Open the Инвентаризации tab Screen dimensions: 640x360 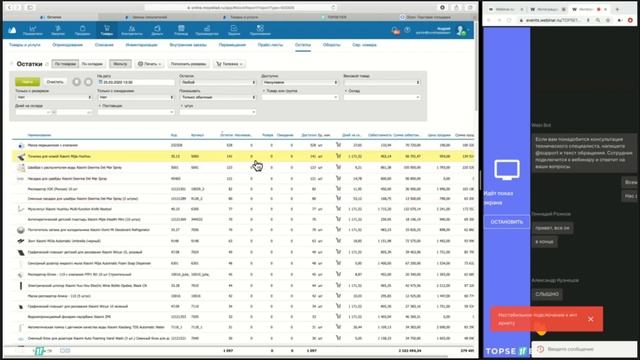click(x=142, y=45)
